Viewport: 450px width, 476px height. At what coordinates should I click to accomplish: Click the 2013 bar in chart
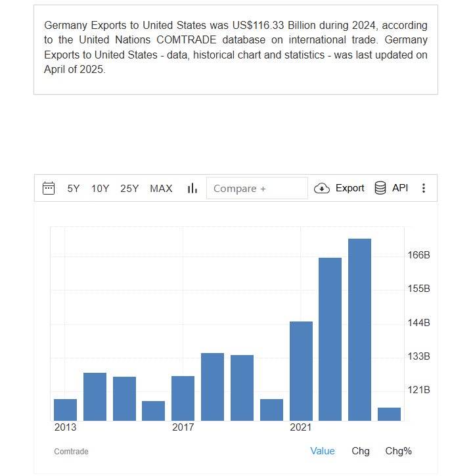65,410
